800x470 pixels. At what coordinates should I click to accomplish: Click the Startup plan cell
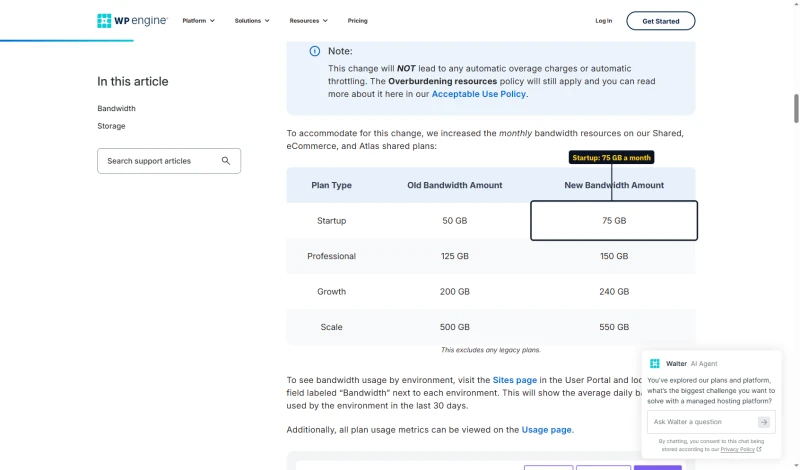332,220
